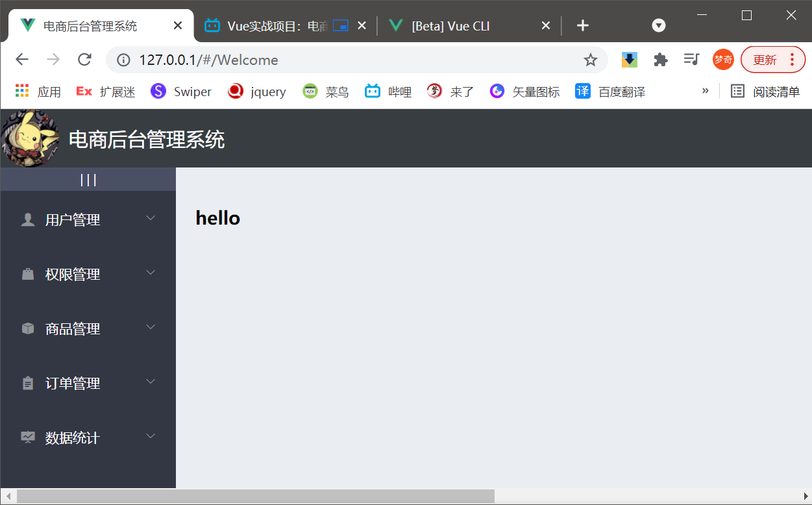The height and width of the screenshot is (505, 812).
Task: Click the 数据统计 chart icon
Action: (27, 437)
